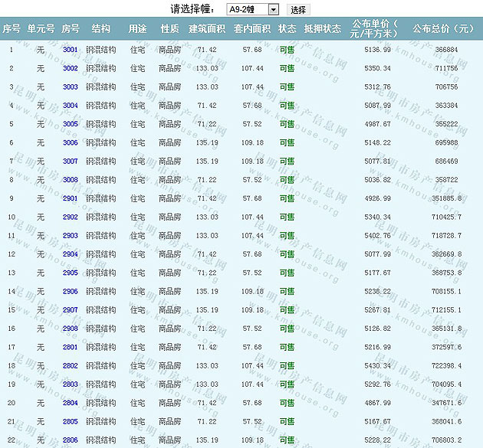Select room number 3004 link
Screen dimensions: 483x448
(71, 106)
